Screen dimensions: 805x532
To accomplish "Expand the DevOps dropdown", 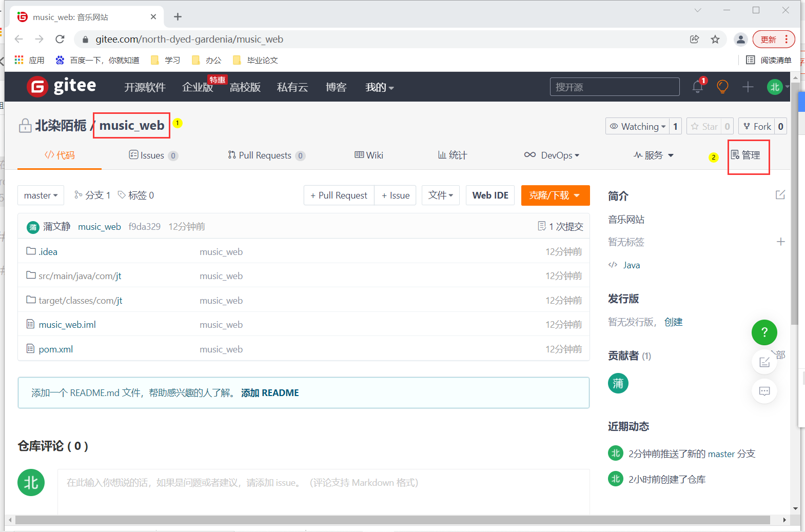I will pyautogui.click(x=552, y=155).
